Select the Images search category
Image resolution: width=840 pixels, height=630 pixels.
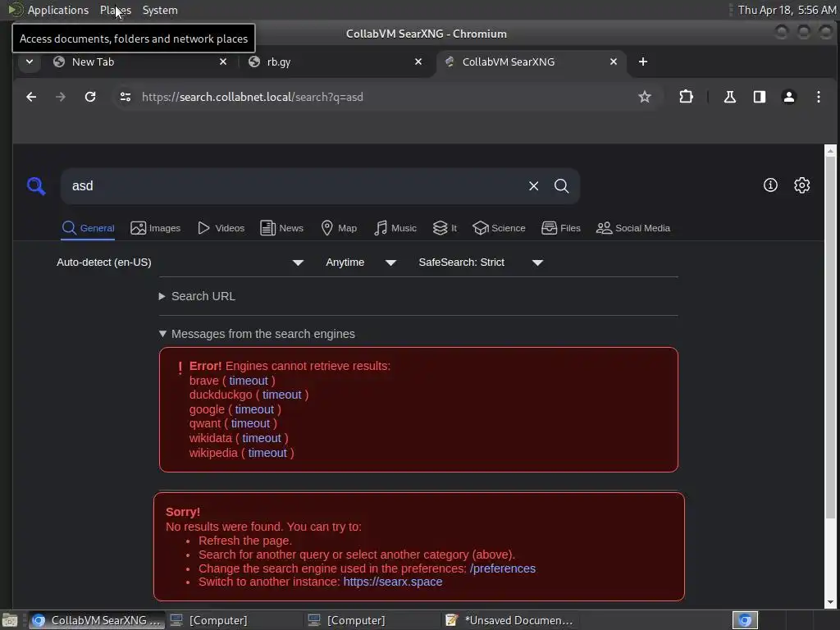tap(155, 228)
